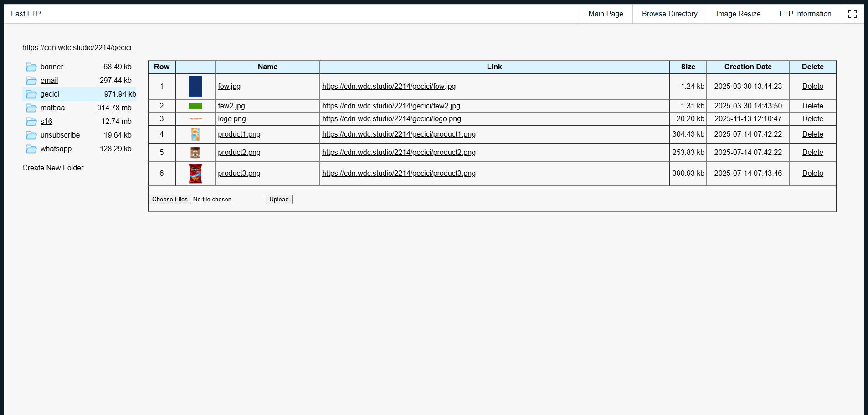This screenshot has height=415, width=868.
Task: Click the Upload button
Action: click(279, 199)
